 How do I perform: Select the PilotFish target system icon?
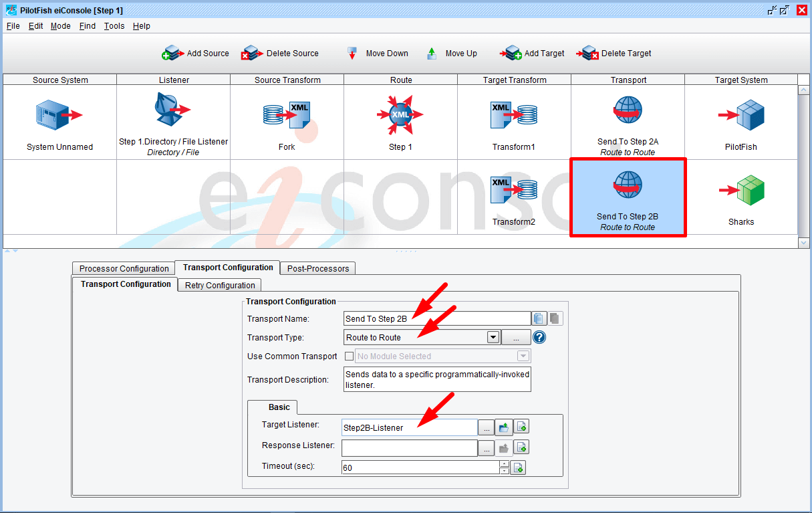pos(741,115)
